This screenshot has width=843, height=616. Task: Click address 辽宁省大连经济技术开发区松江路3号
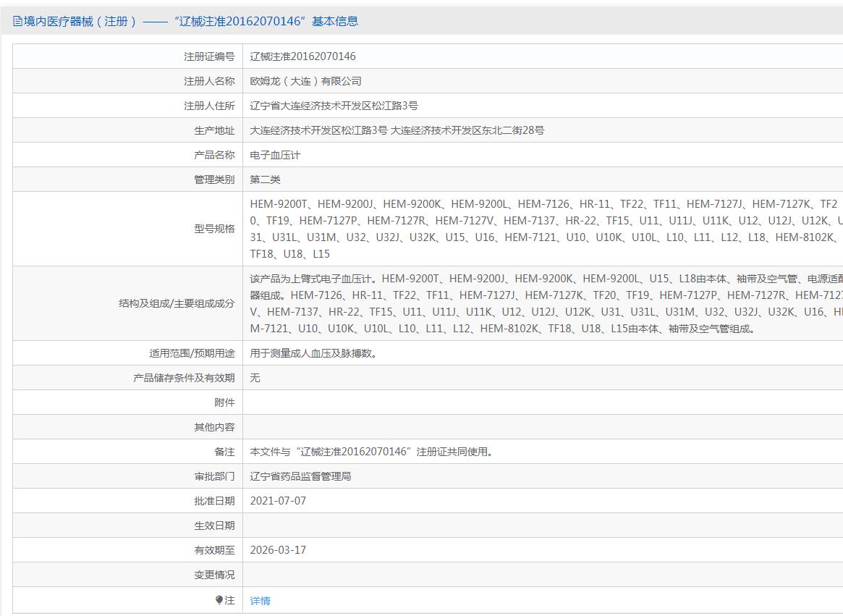pyautogui.click(x=334, y=106)
